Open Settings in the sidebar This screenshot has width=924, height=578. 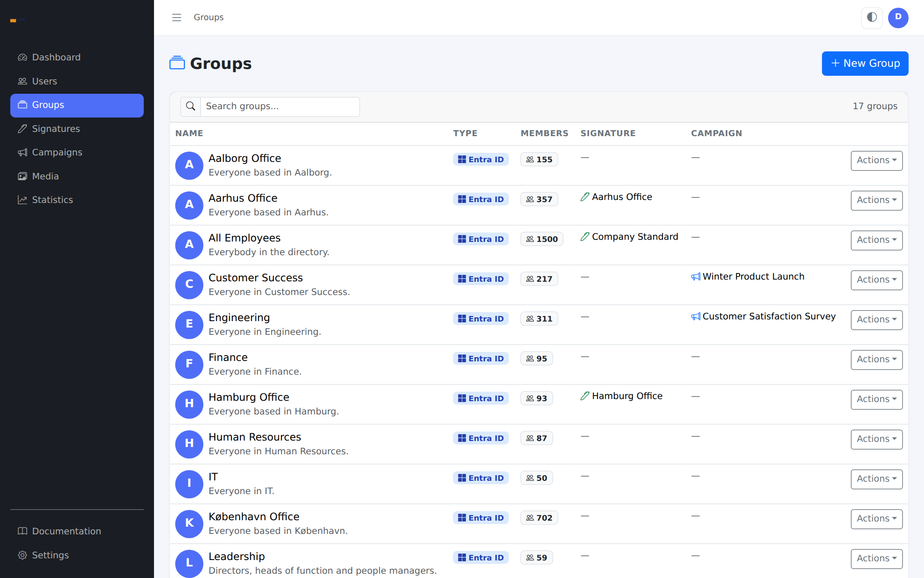pos(77,555)
